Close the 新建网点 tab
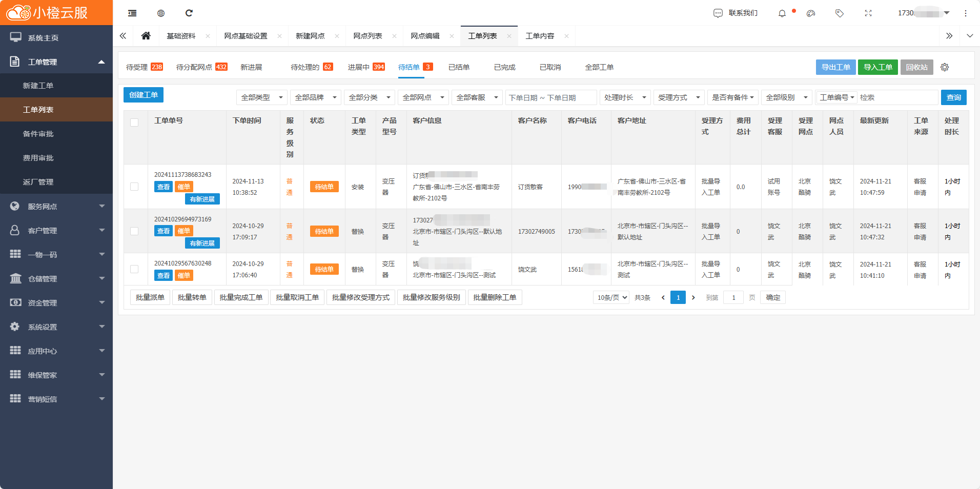Screen dimensions: 980x489 click(x=337, y=36)
